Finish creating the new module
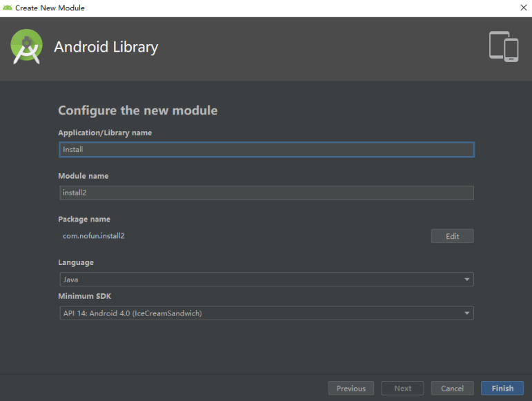The image size is (532, 401). click(x=502, y=388)
